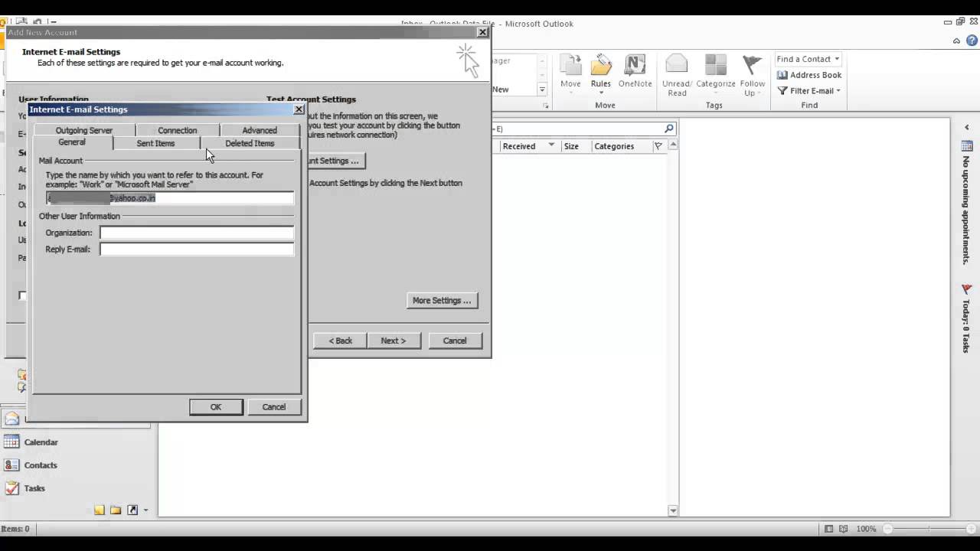This screenshot has width=980, height=551.
Task: Click the Back button in wizard
Action: [341, 341]
